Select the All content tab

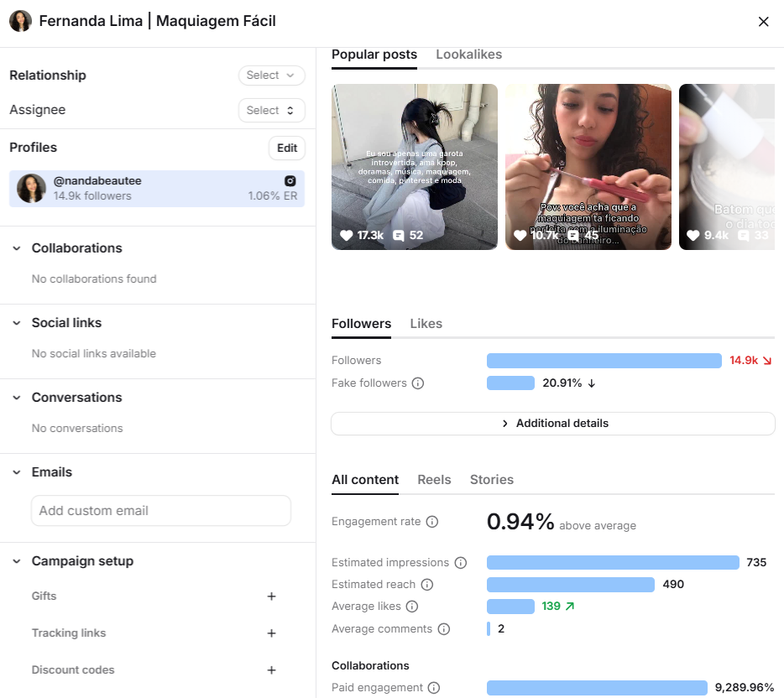tap(365, 480)
